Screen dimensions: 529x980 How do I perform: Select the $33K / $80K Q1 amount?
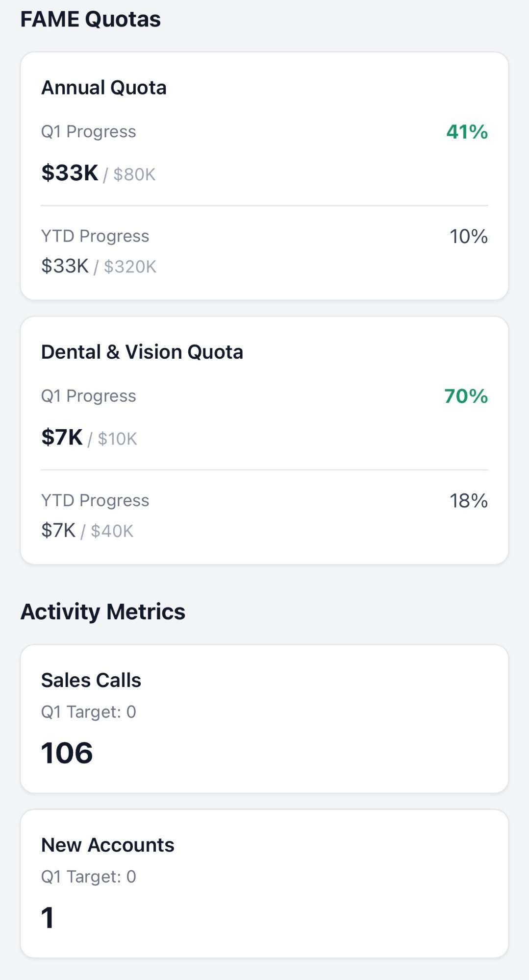(98, 173)
